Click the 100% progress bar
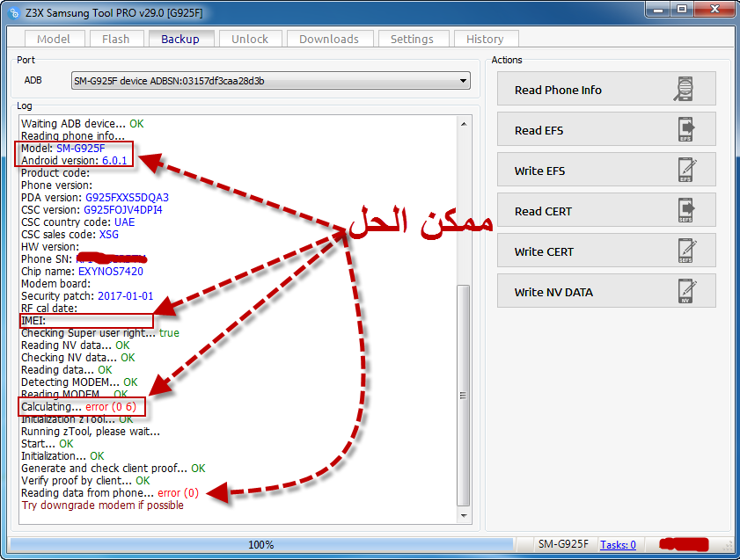This screenshot has width=740, height=560. coord(262,545)
